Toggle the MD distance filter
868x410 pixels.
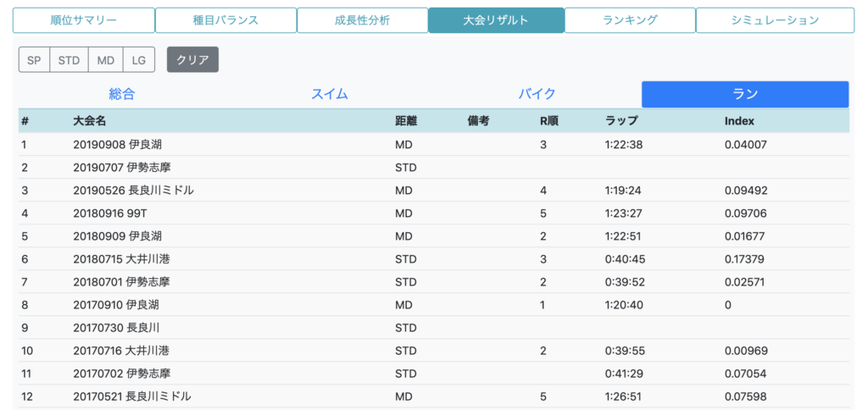click(106, 60)
